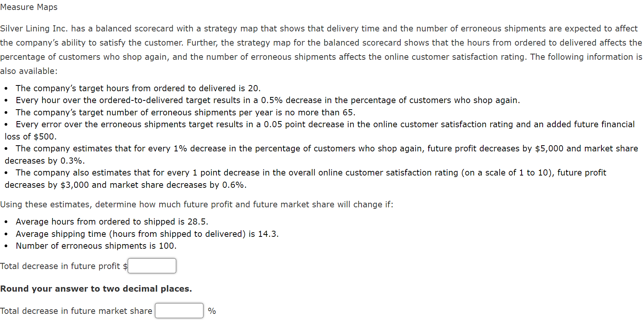Select the erroneous shipments target bullet
The width and height of the screenshot is (644, 320).
(185, 112)
